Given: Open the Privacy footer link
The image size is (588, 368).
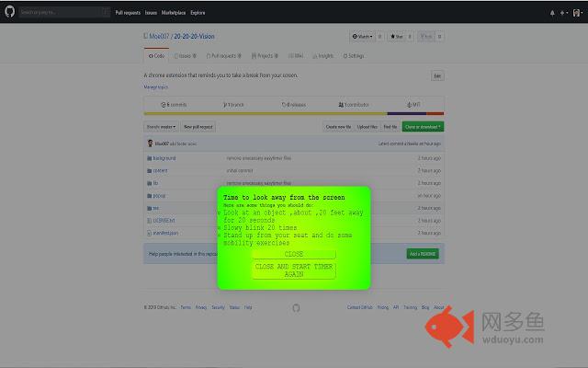Looking at the screenshot, I should point(201,307).
